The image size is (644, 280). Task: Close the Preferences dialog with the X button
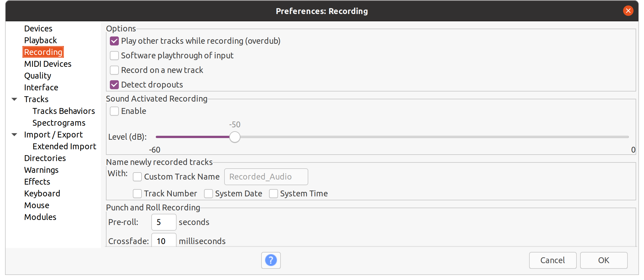(x=628, y=11)
